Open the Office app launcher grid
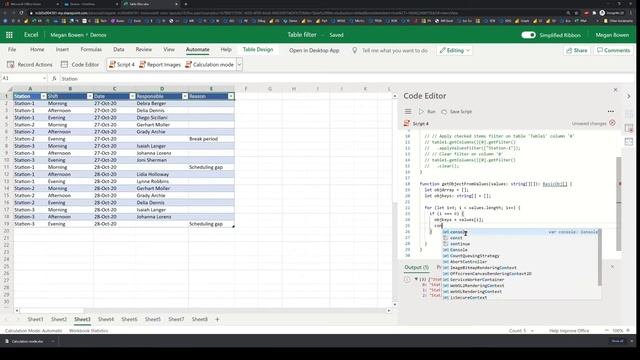 [x=9, y=35]
